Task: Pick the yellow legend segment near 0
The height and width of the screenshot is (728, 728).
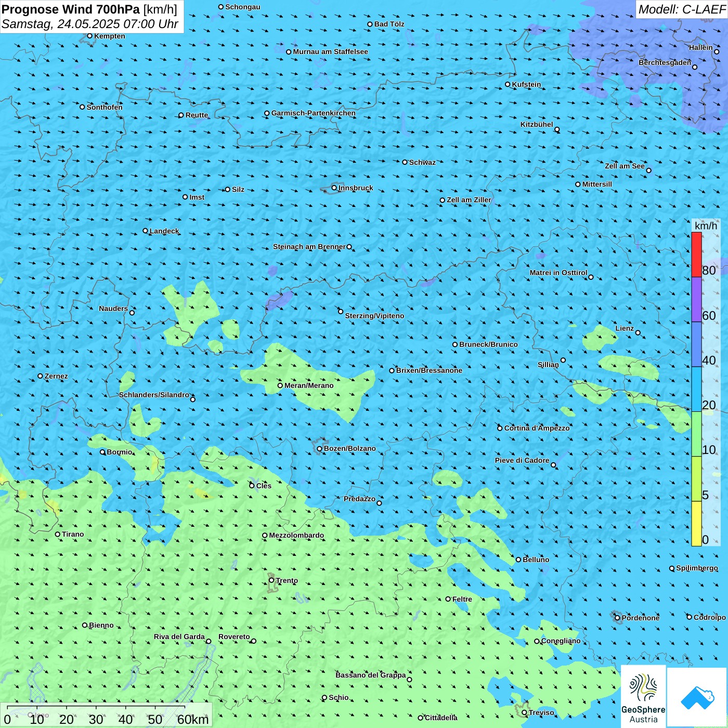Action: pos(696,524)
